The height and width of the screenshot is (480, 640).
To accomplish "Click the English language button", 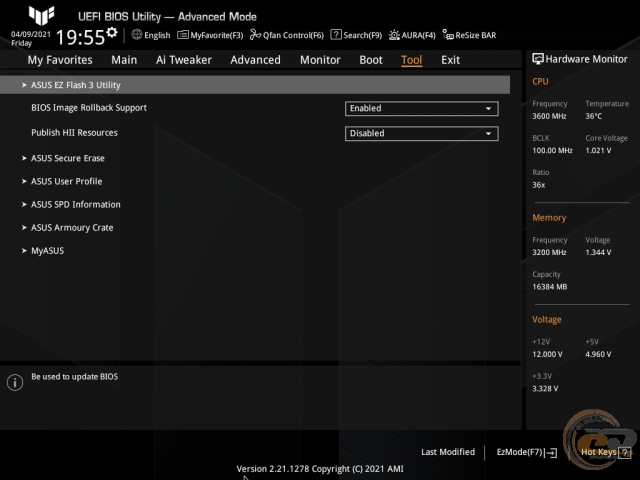I will pos(157,35).
